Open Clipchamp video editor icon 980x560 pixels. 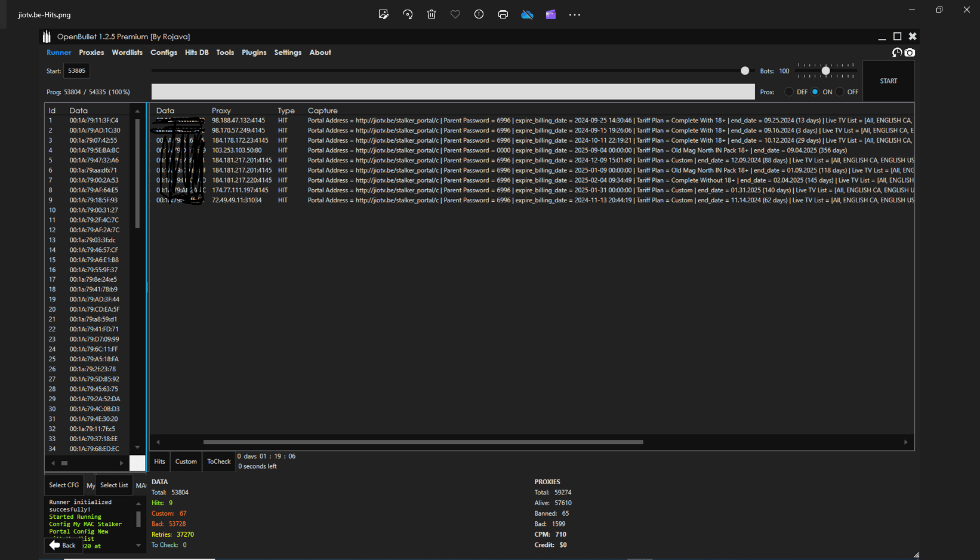point(551,14)
